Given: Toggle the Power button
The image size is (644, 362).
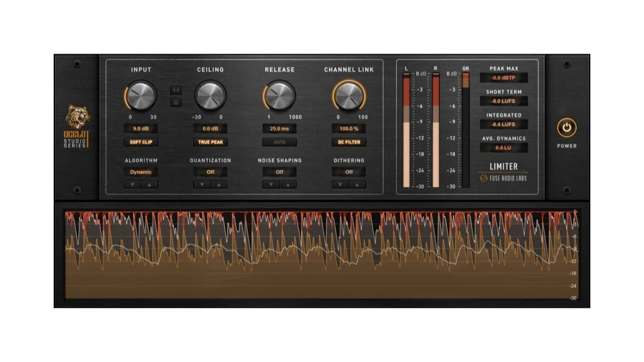Looking at the screenshot, I should point(567,128).
